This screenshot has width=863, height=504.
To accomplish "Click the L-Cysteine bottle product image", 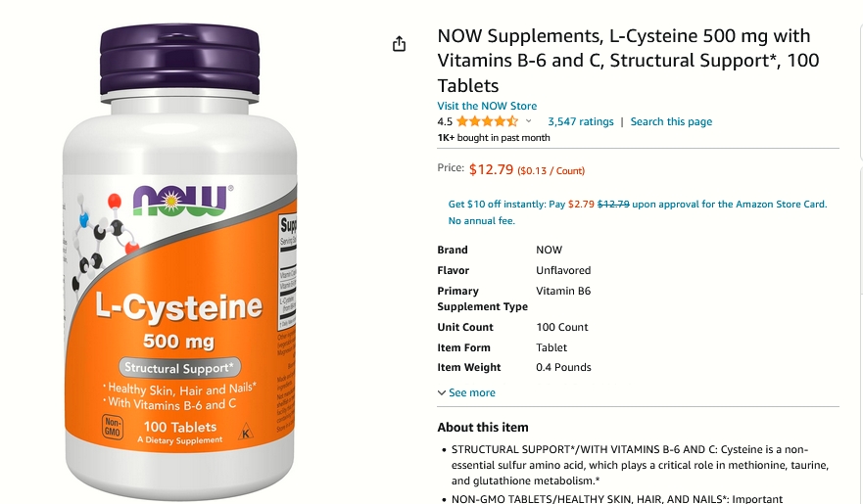I will tap(180, 261).
